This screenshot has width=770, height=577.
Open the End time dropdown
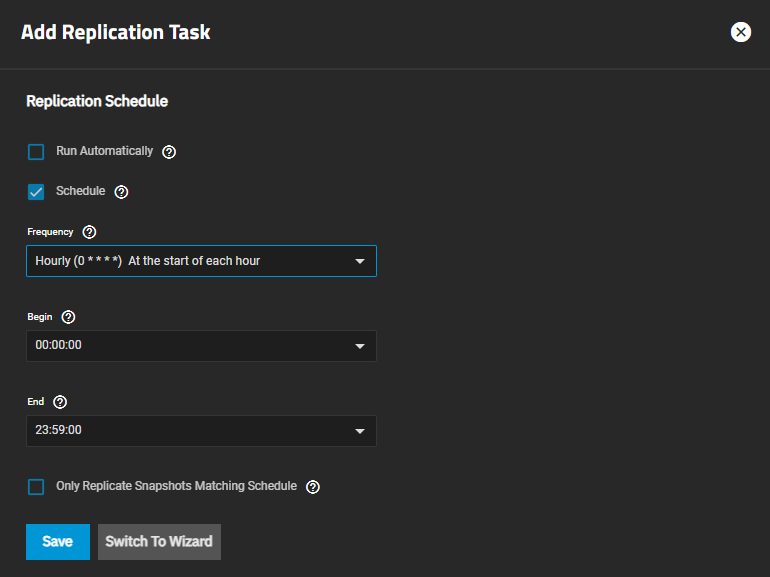pyautogui.click(x=201, y=431)
